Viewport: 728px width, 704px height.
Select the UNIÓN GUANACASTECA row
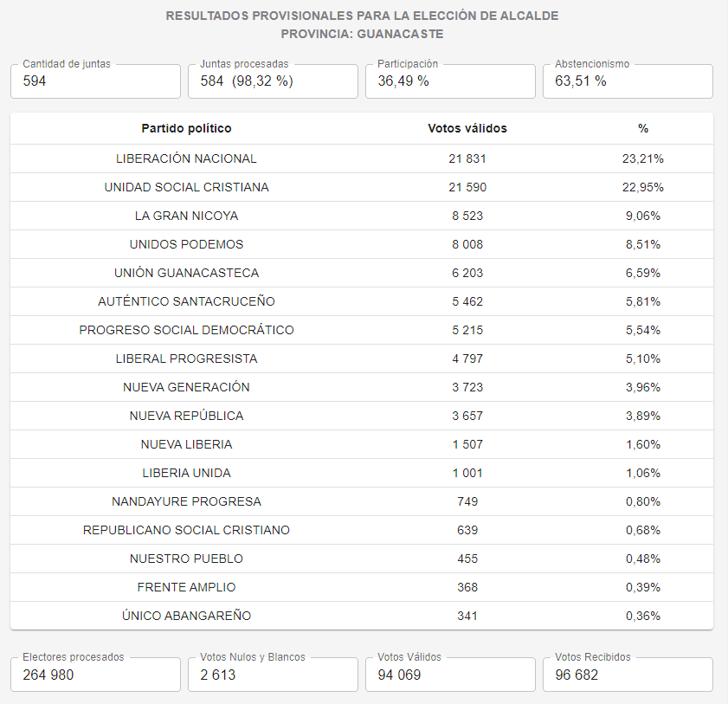pyautogui.click(x=362, y=273)
